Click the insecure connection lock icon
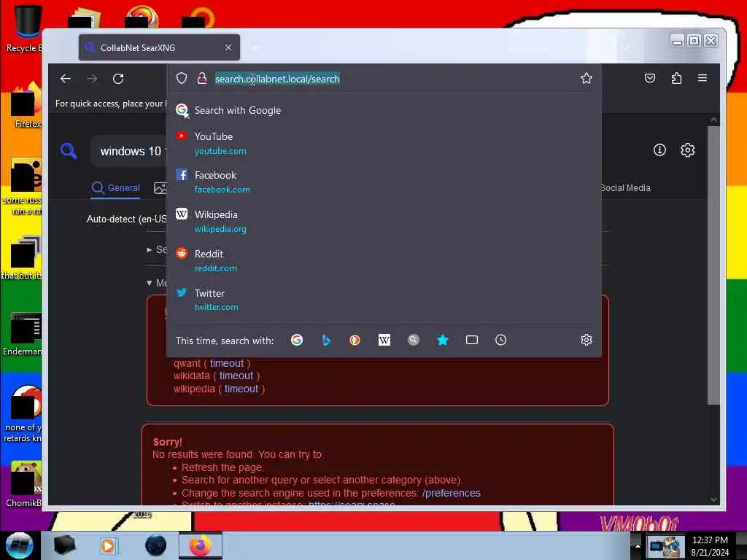Image resolution: width=747 pixels, height=560 pixels. pos(202,78)
